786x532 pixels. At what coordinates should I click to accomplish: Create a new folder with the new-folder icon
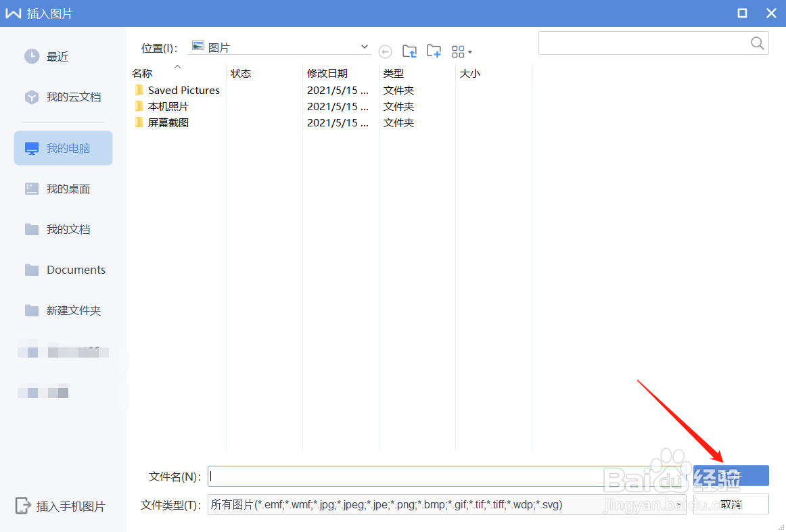[x=434, y=51]
